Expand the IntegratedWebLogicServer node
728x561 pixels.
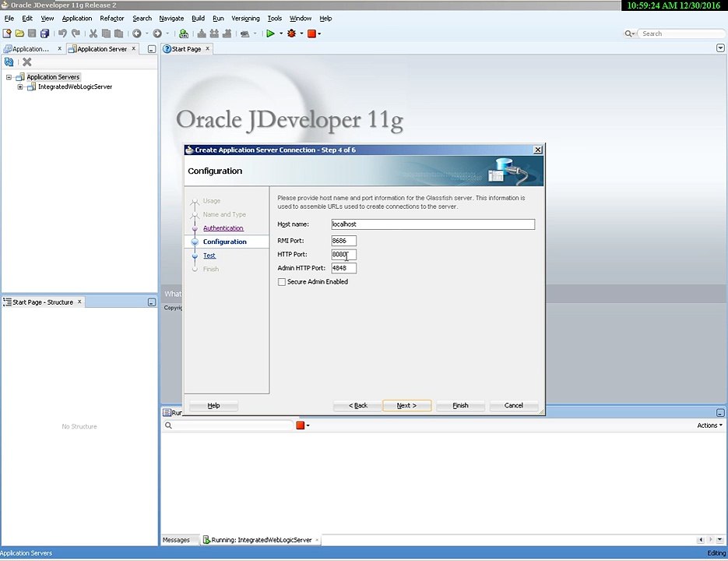pos(20,87)
